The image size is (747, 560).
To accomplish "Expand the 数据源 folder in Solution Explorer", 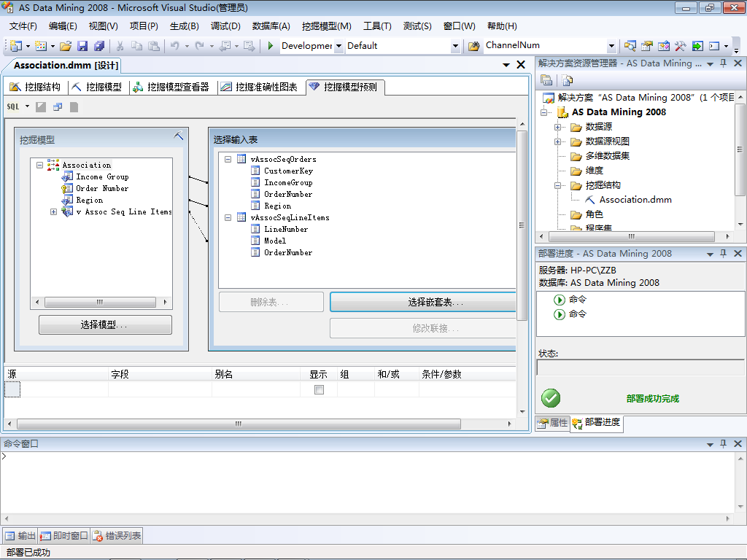I will (557, 127).
